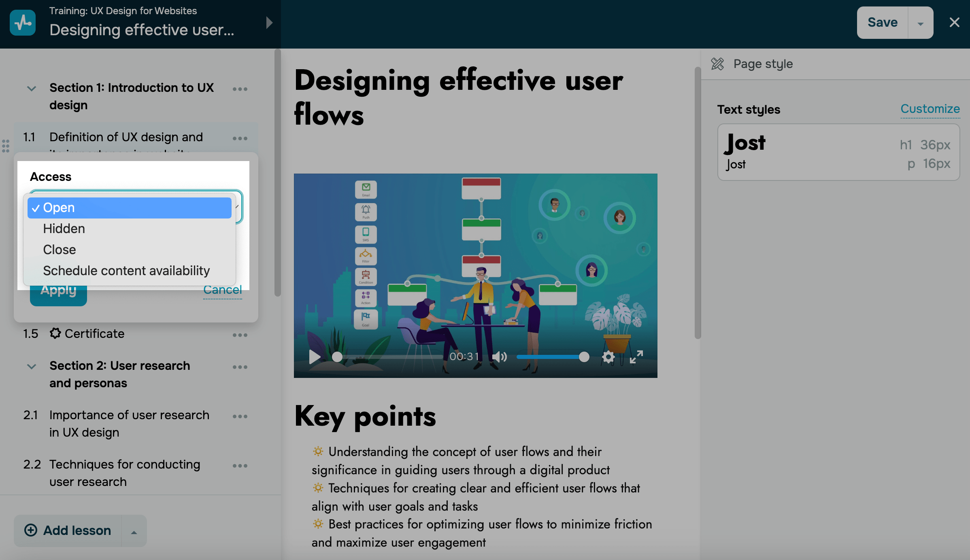Choose Schedule content availability option
The width and height of the screenshot is (970, 560).
coord(126,271)
